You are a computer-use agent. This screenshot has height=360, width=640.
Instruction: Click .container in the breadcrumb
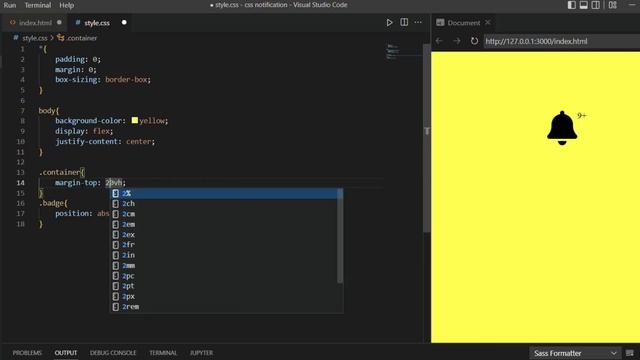pos(82,38)
